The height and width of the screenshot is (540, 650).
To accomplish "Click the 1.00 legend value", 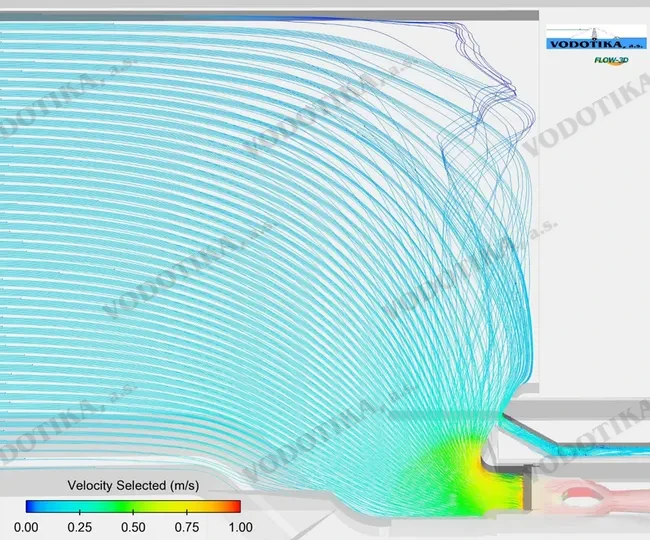I will click(240, 527).
